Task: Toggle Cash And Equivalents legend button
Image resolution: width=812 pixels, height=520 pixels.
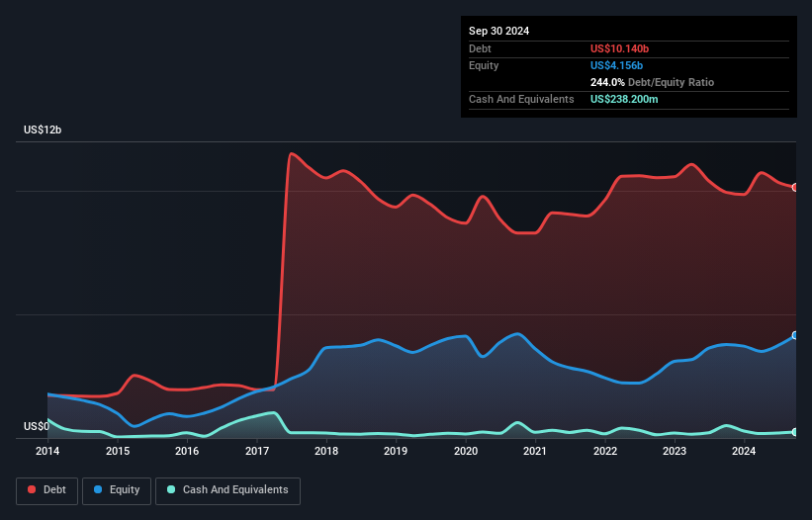Action: click(227, 490)
